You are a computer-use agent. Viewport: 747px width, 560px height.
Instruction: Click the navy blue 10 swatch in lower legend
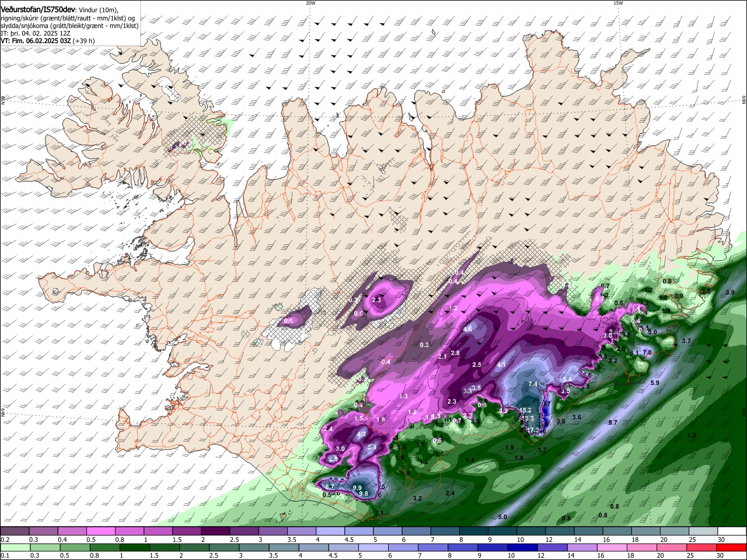[x=522, y=547]
